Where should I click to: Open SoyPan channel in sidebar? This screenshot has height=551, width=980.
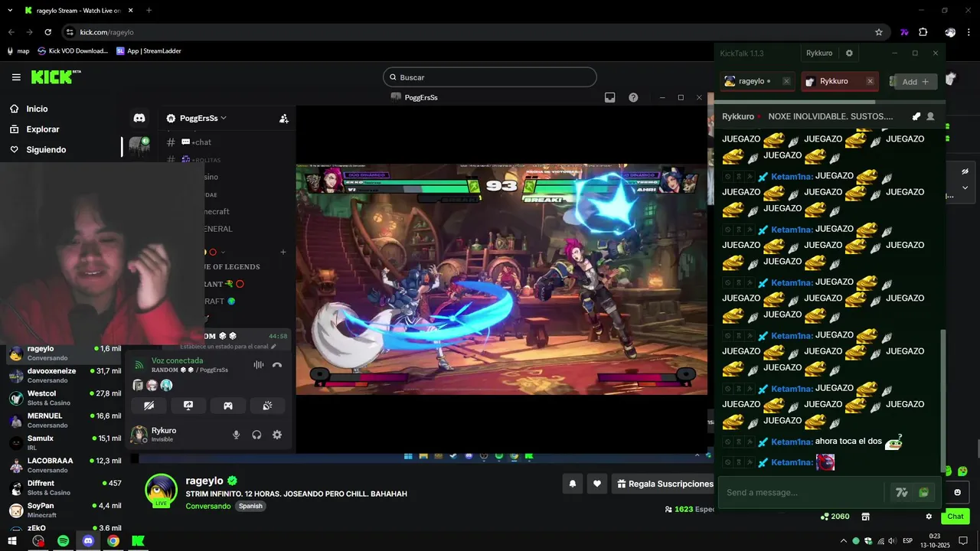[64, 510]
